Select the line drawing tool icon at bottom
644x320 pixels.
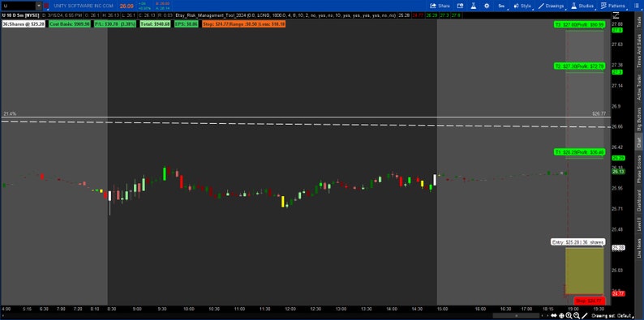(585, 315)
